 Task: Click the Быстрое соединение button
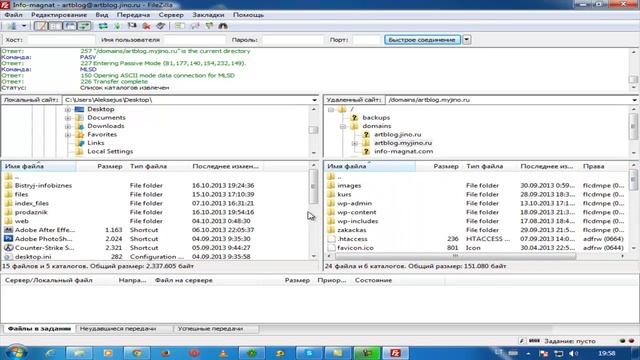coord(422,40)
